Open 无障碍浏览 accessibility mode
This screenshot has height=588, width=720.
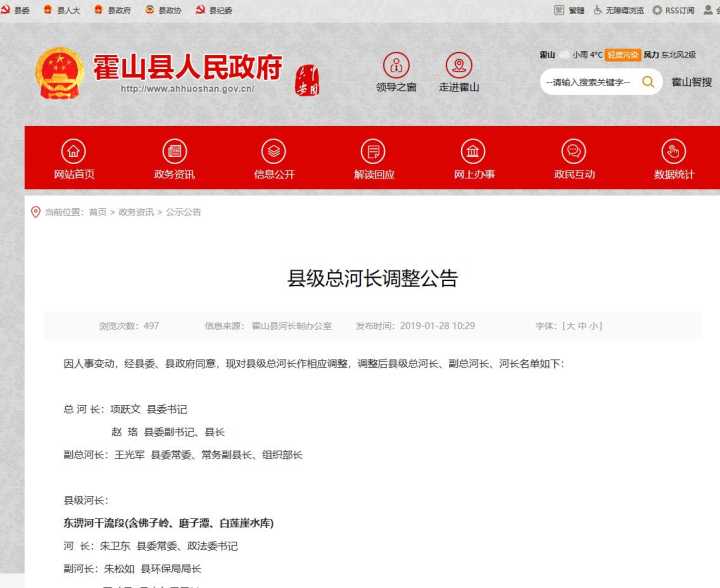tap(619, 10)
